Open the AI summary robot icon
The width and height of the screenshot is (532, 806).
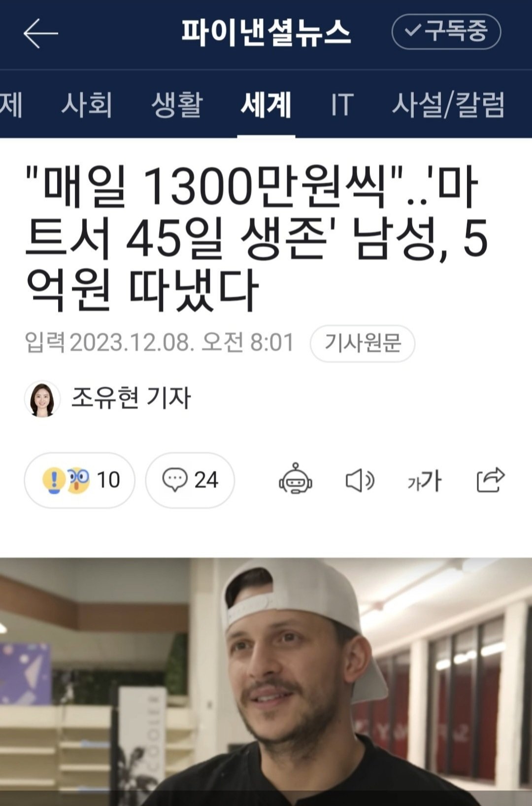tap(296, 479)
